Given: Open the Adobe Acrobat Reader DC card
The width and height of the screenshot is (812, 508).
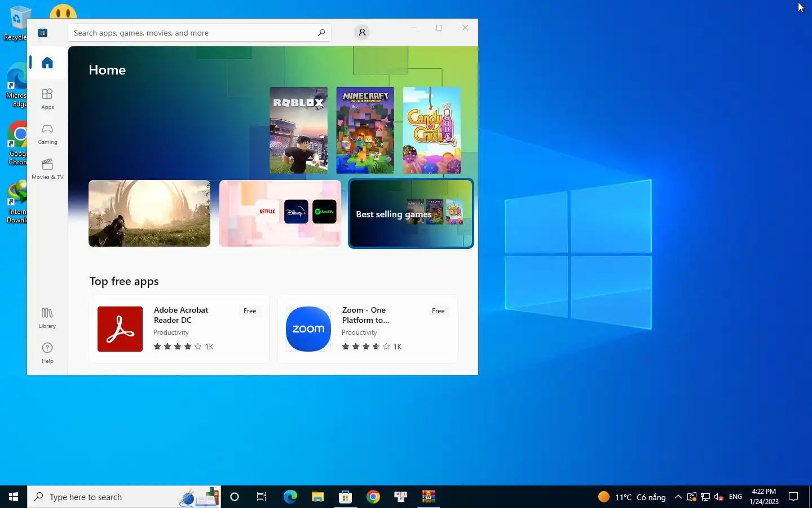Looking at the screenshot, I should pyautogui.click(x=179, y=329).
